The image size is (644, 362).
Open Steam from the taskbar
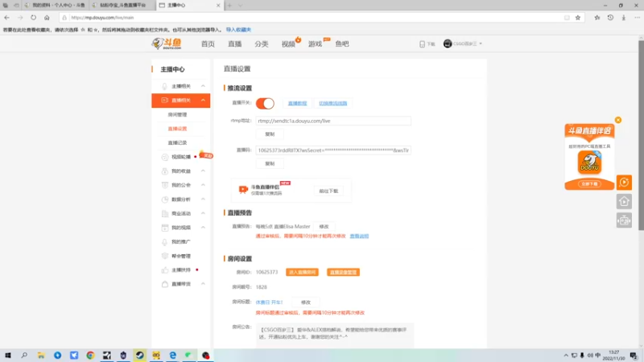(x=139, y=356)
